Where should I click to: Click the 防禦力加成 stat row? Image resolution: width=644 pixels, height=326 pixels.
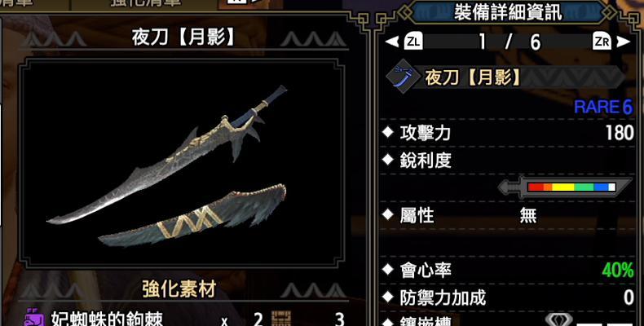pyautogui.click(x=508, y=297)
